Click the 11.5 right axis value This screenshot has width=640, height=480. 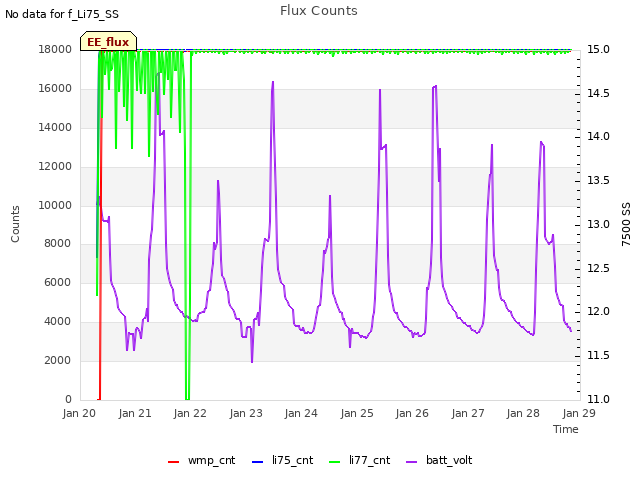(598, 356)
